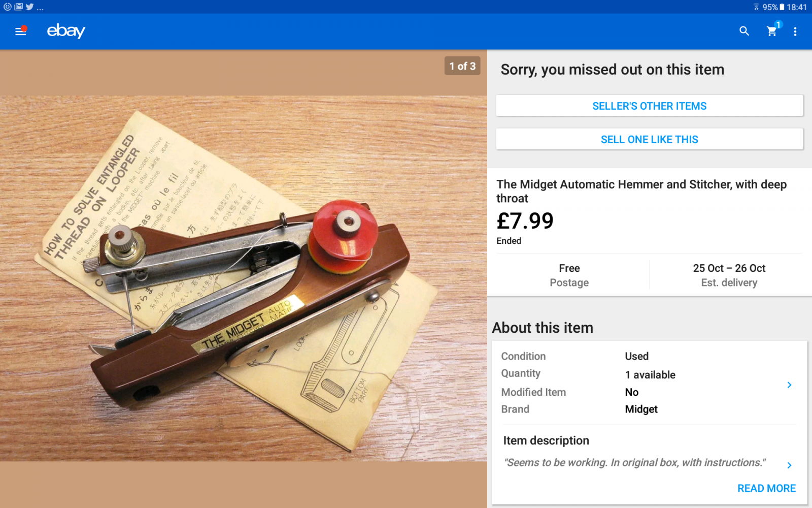Tap the image notification icon in status bar
812x508 pixels.
[x=19, y=7]
